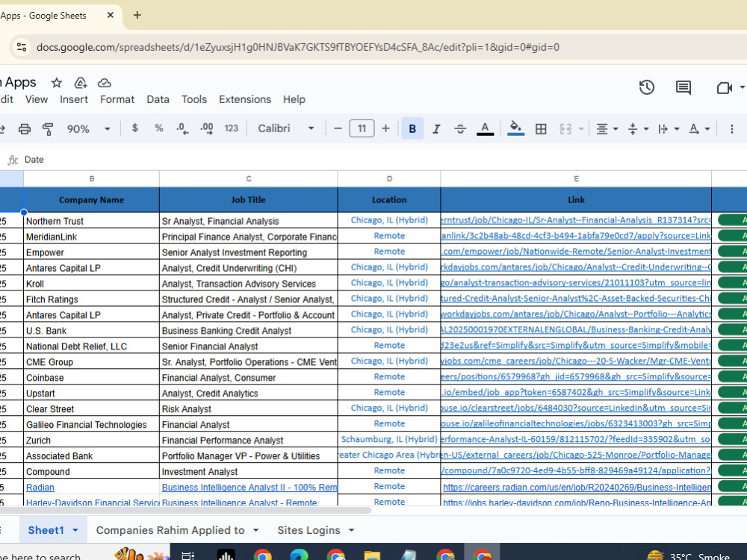The image size is (747, 560).
Task: Open more number formats 123
Action: point(231,128)
